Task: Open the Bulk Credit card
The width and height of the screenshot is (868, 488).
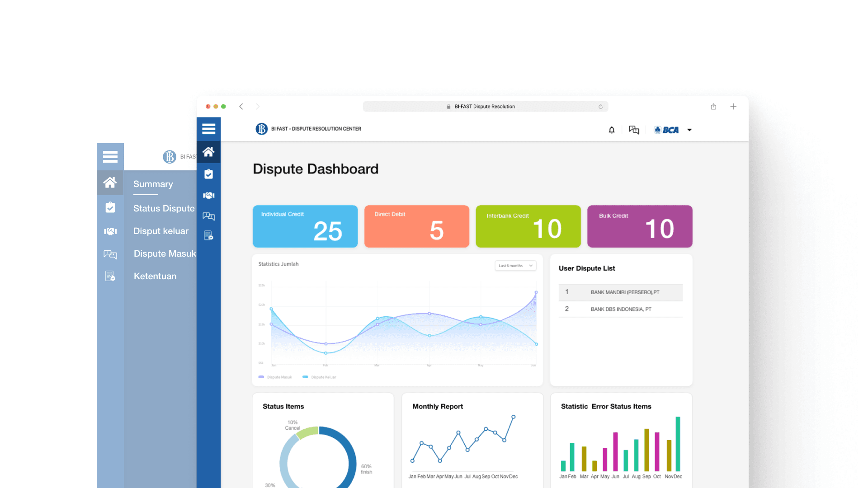Action: tap(640, 226)
